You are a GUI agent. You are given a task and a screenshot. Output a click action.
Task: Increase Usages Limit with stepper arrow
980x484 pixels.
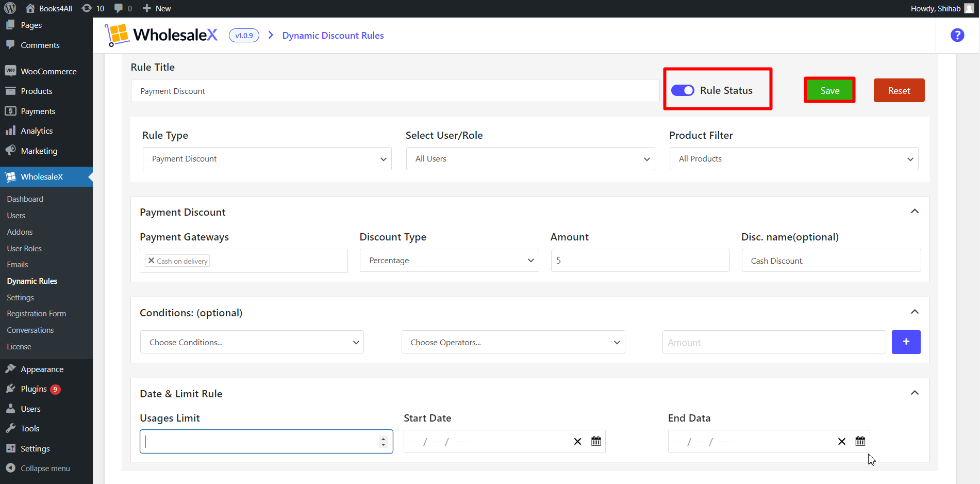383,439
